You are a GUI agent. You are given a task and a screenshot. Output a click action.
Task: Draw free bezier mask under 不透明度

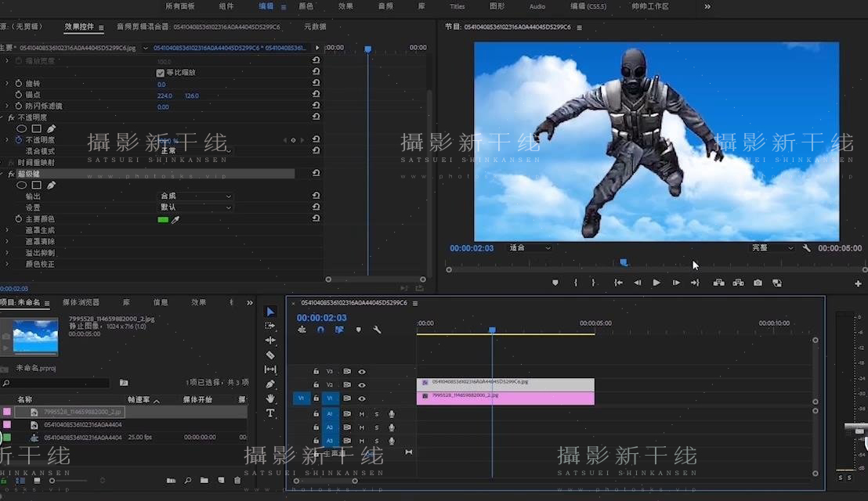(51, 128)
